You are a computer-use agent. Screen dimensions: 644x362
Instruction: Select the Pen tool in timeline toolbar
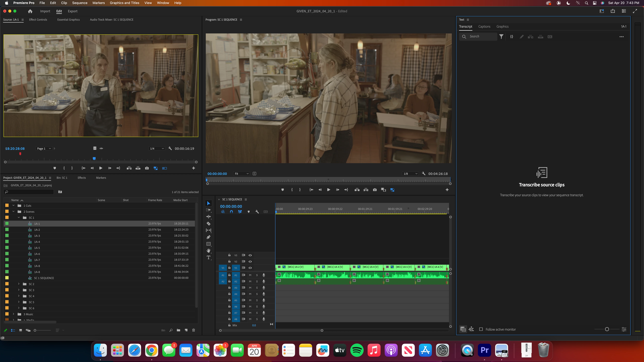click(208, 237)
